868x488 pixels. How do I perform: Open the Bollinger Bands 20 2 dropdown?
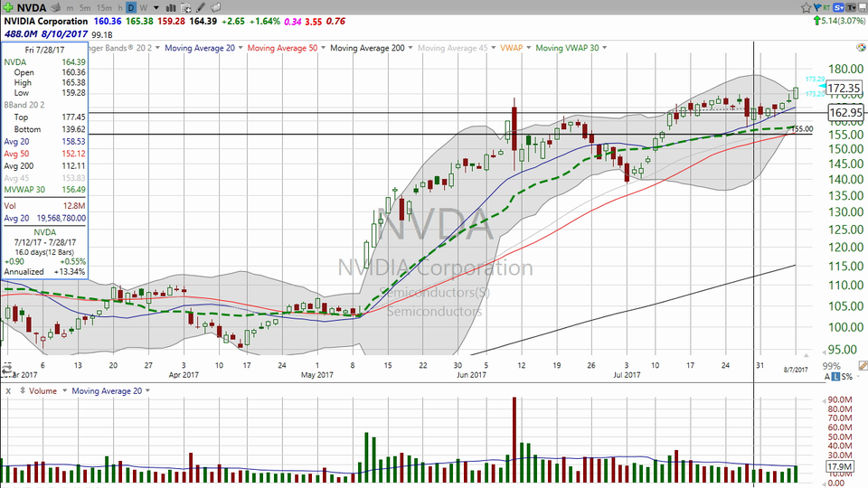point(157,48)
